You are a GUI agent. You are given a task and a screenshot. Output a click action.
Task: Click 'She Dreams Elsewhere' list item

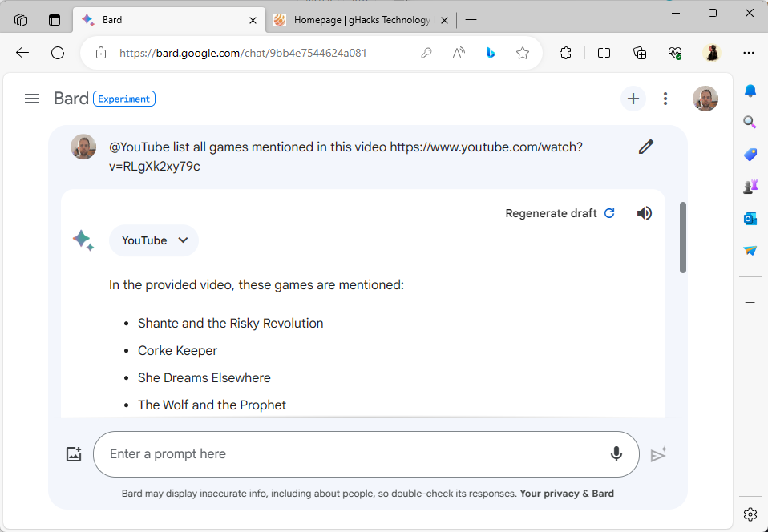coord(204,378)
